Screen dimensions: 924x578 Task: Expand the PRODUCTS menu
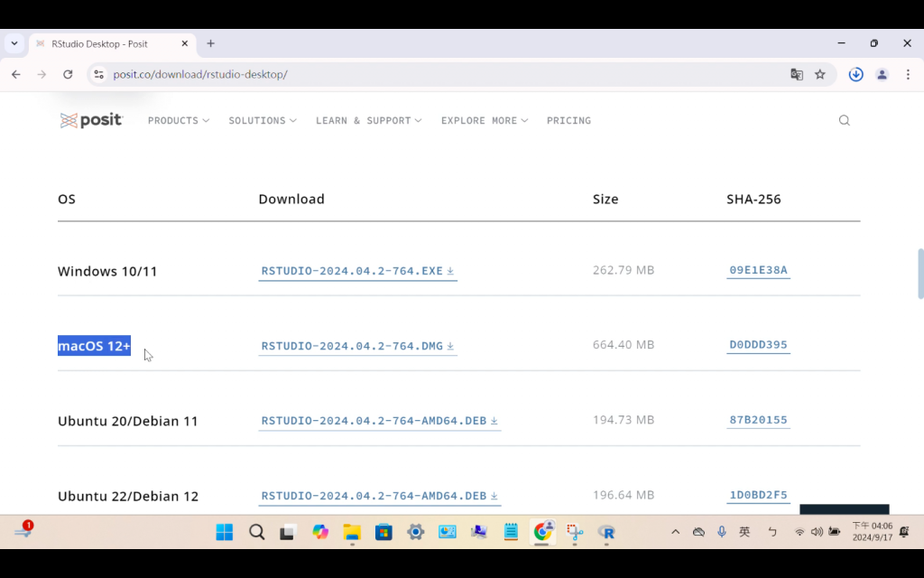[179, 120]
